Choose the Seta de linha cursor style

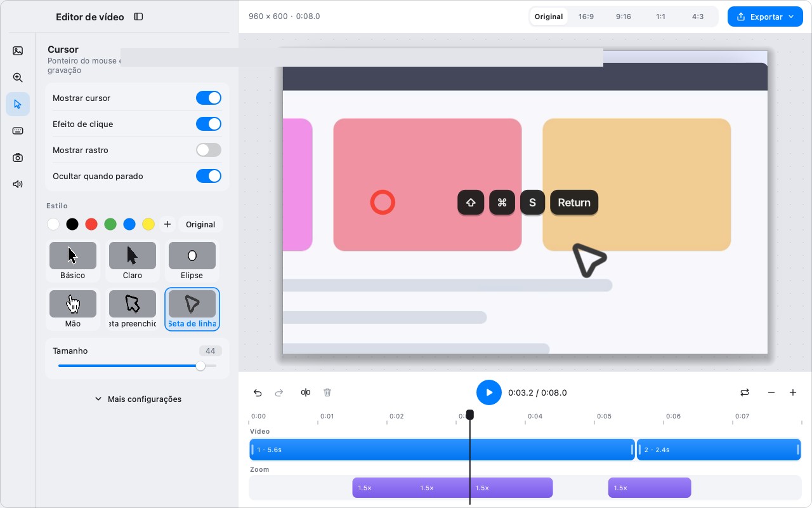coord(192,309)
